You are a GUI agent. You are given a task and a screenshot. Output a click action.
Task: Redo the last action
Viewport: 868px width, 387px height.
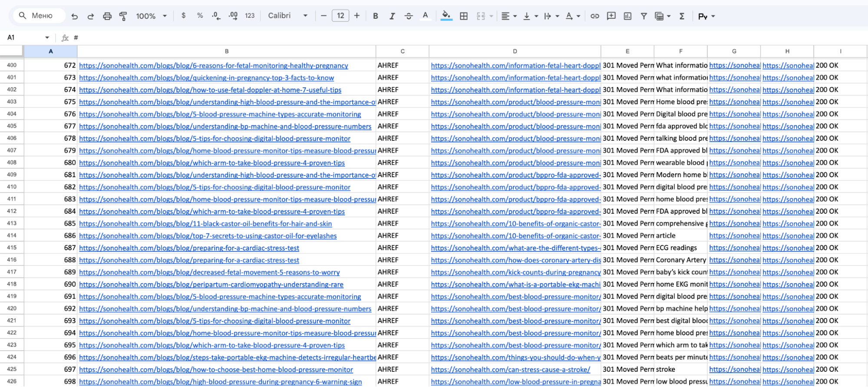pos(91,16)
